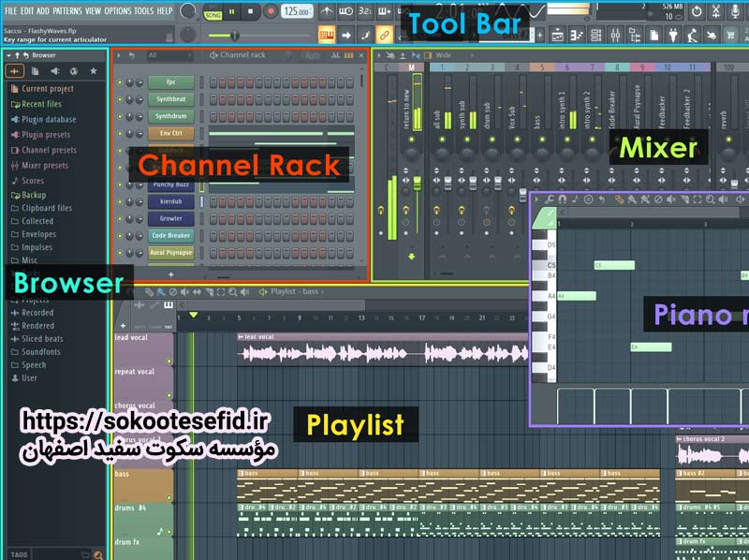Viewport: 749px width, 560px height.
Task: Open the All channel filter dropdown
Action: (169, 55)
